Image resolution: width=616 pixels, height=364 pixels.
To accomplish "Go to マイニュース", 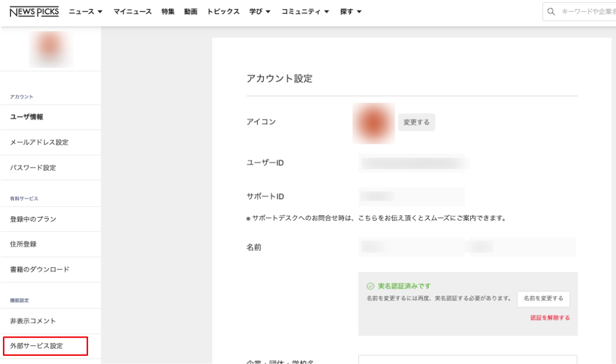I will [x=132, y=12].
